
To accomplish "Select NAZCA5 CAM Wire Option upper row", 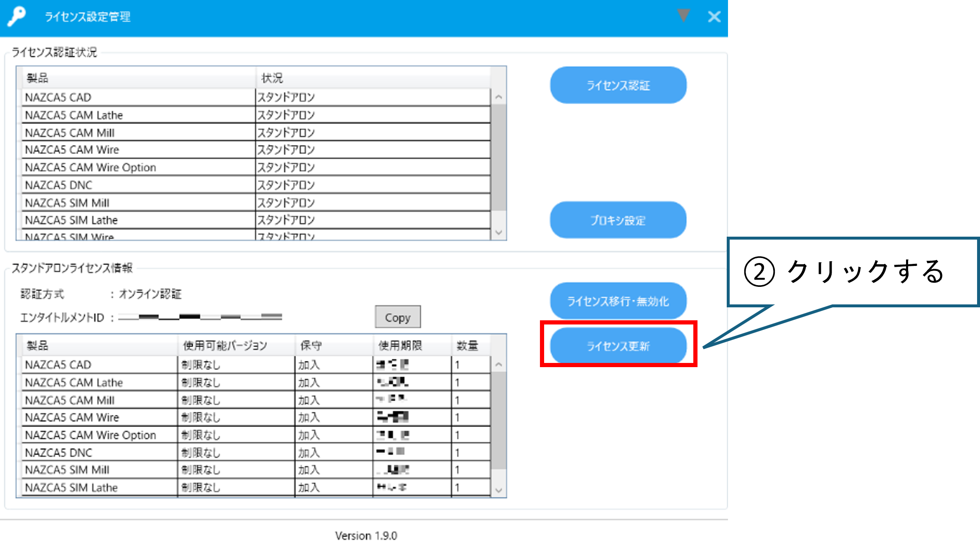I will (255, 167).
